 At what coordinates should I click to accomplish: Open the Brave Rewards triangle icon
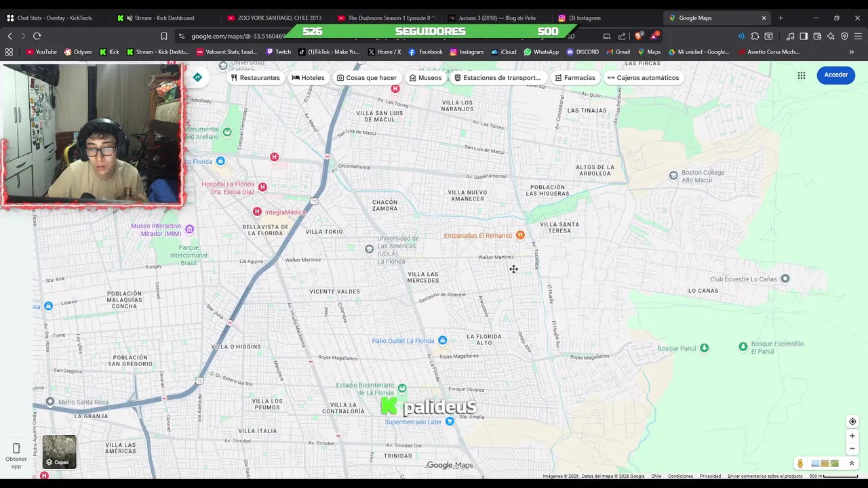pyautogui.click(x=654, y=36)
